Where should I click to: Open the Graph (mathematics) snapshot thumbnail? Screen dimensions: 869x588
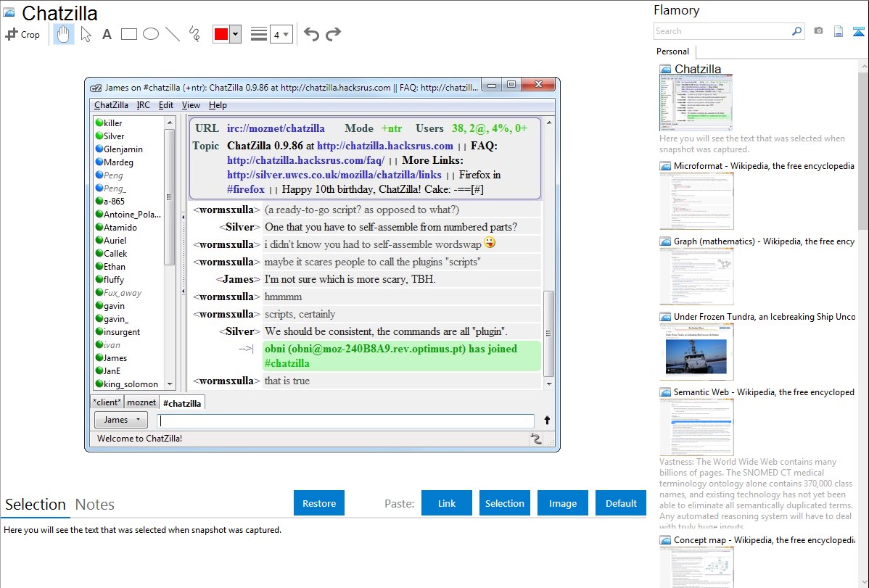696,276
